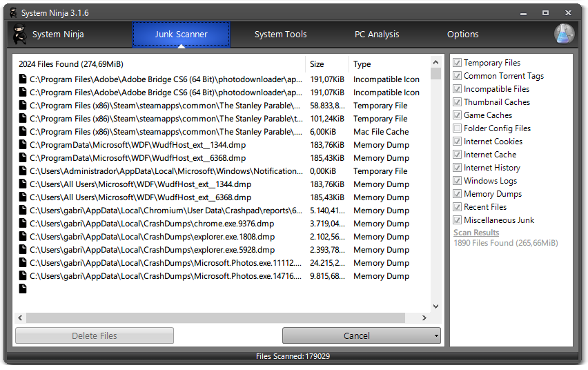
Task: Click file icon of All Users WudfHost_ext__1344.dmp row
Action: click(23, 184)
